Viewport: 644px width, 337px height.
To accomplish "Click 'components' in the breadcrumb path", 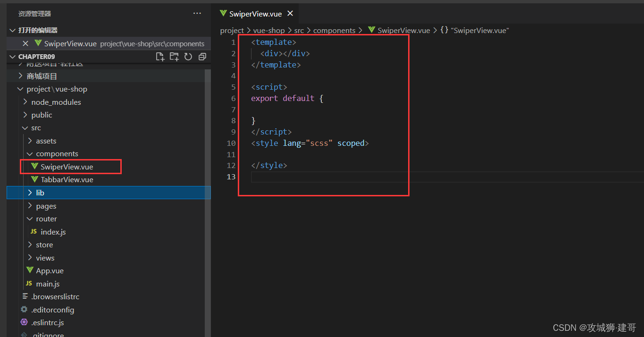I will (x=335, y=30).
